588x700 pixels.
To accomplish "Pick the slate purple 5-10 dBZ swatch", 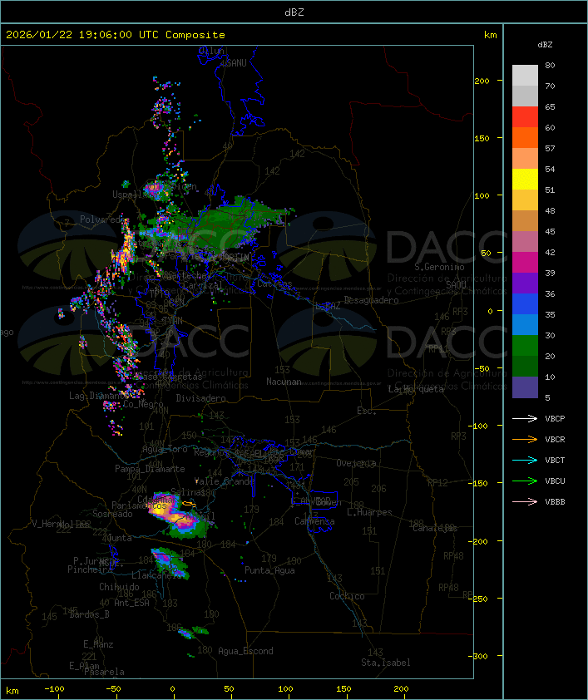I will 525,387.
